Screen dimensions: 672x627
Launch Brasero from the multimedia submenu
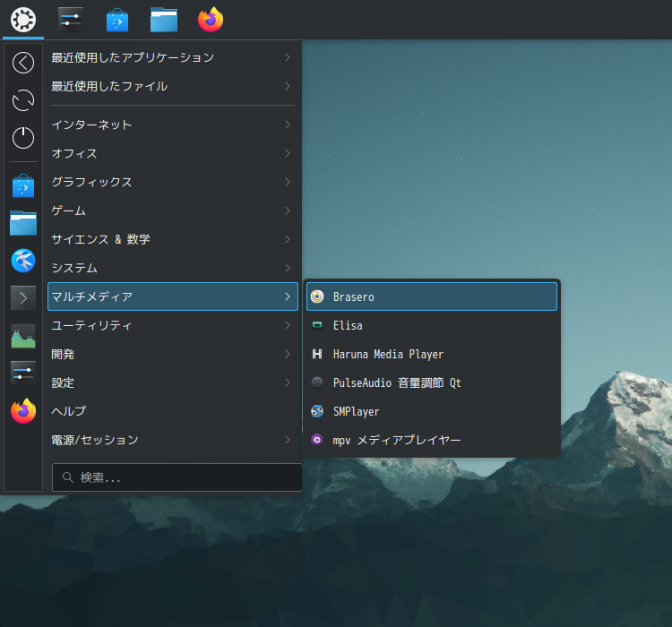click(x=432, y=296)
